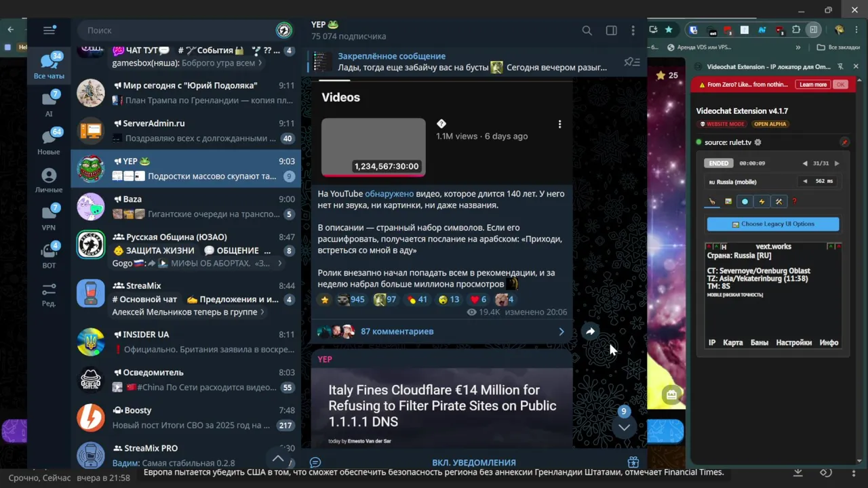This screenshot has height=488, width=868.
Task: Open the gift icon in bottom bar
Action: coord(633,462)
